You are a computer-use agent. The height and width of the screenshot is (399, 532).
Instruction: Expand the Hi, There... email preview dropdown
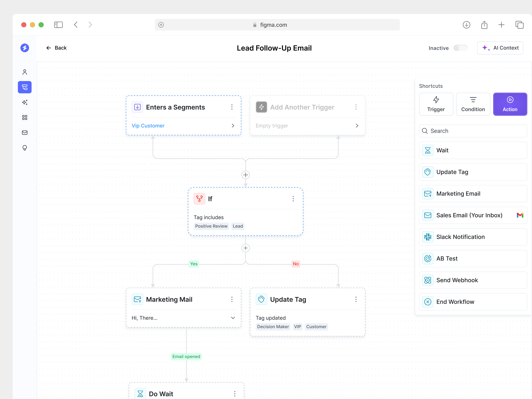[233, 318]
